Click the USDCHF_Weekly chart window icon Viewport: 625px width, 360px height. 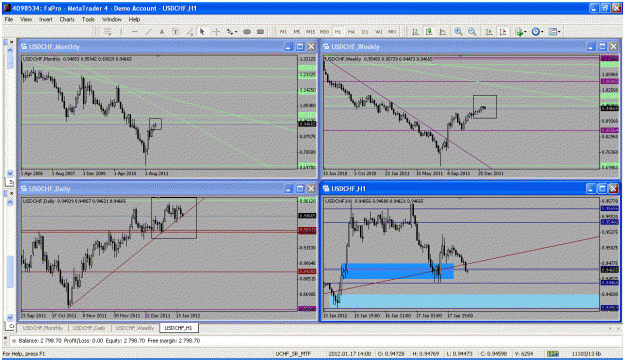click(326, 47)
